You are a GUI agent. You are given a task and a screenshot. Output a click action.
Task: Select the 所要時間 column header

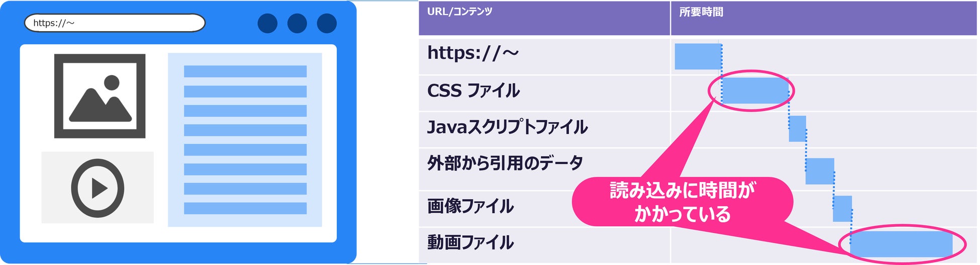(701, 12)
